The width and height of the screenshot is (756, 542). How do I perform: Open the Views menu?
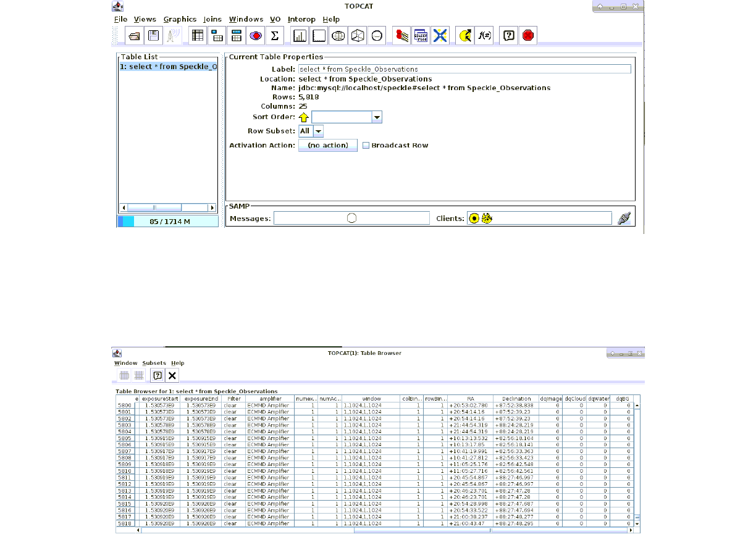145,19
